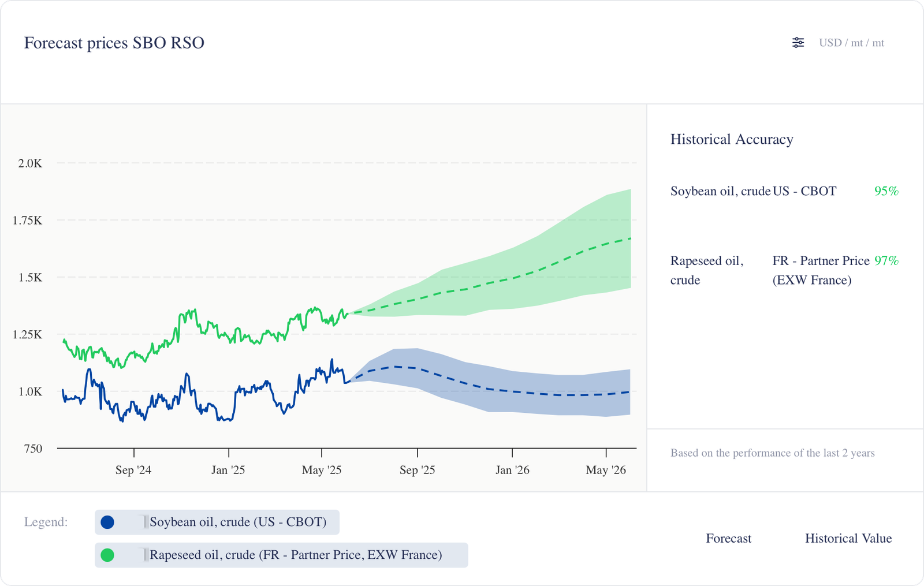The width and height of the screenshot is (924, 586).
Task: Click the 'Based on the performance' footnote
Action: pos(772,453)
